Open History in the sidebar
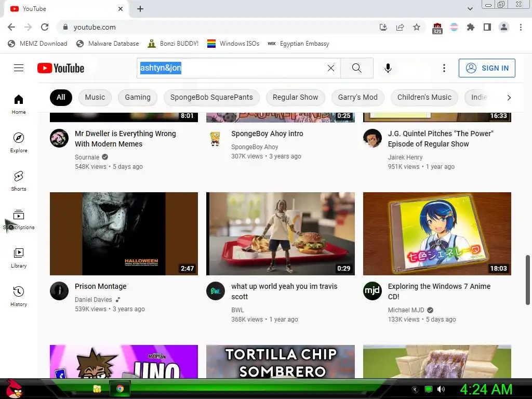Screen dimensions: 532x399 point(19,297)
